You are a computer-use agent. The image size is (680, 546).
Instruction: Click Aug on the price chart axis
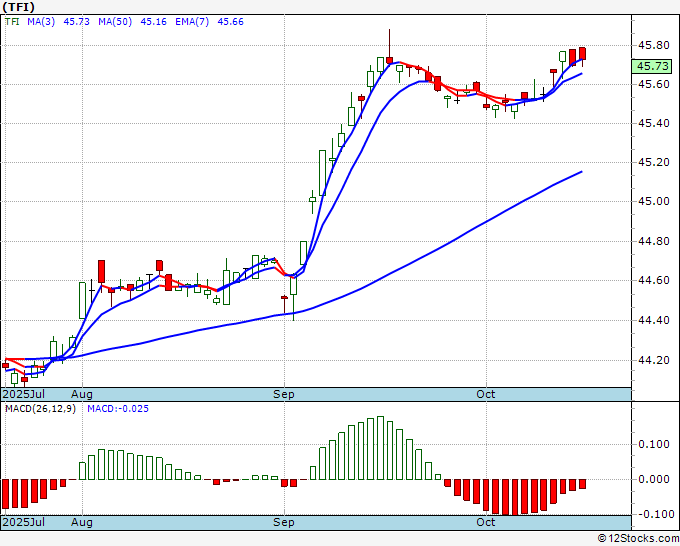[82, 394]
